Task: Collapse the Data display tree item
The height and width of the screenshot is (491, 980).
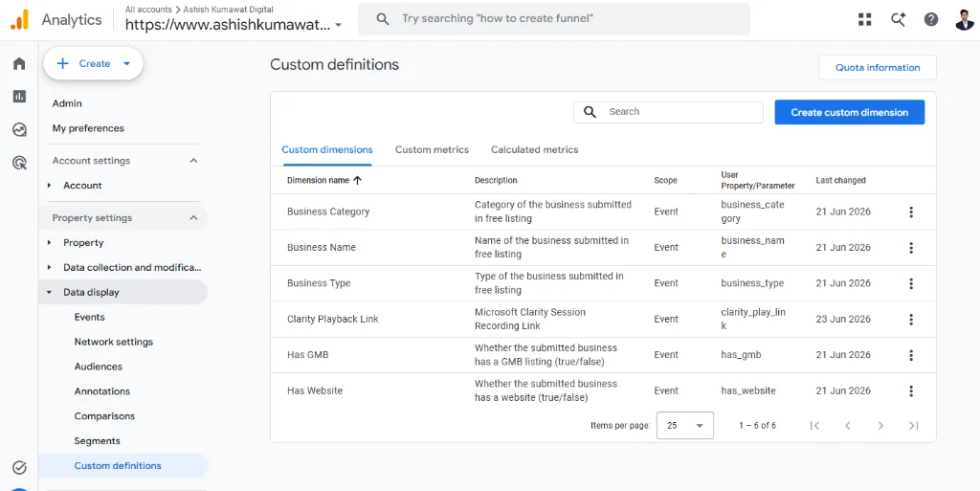Action: click(50, 292)
